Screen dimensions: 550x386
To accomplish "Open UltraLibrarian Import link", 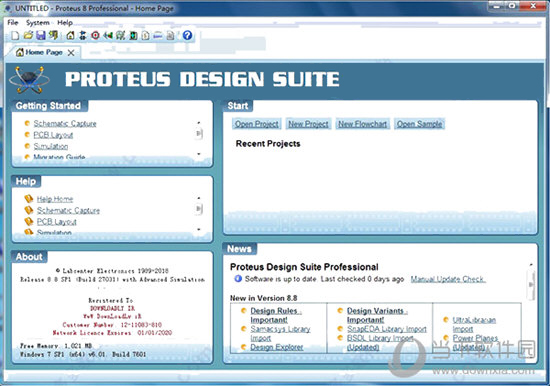I will tap(474, 324).
